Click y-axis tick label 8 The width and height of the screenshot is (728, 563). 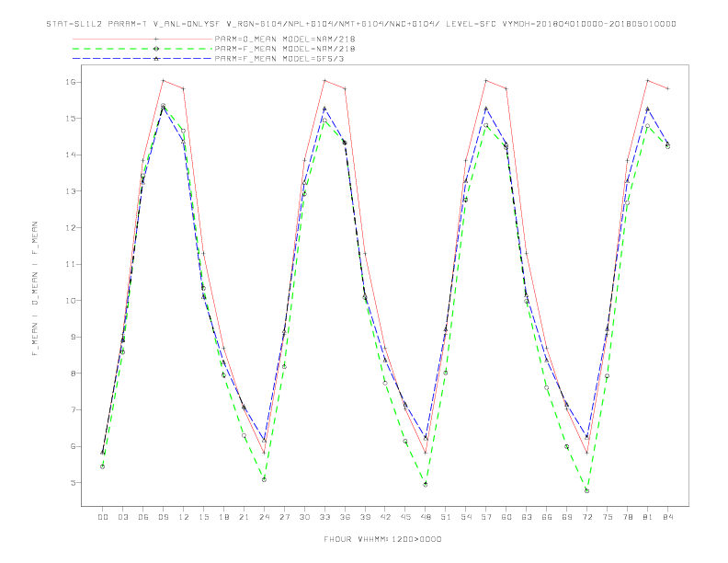click(x=74, y=373)
